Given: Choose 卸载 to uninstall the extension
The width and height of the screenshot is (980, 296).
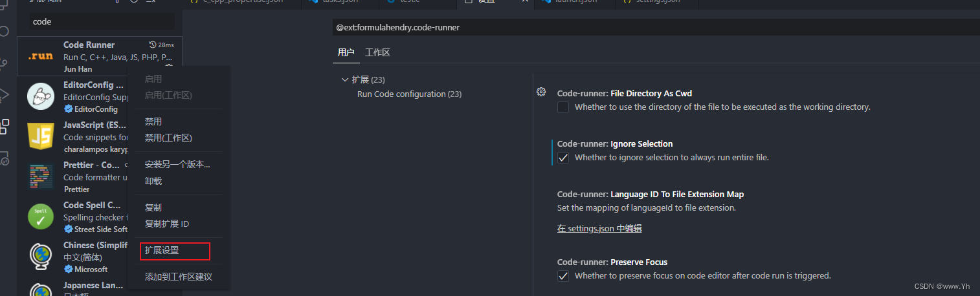Looking at the screenshot, I should pos(153,181).
